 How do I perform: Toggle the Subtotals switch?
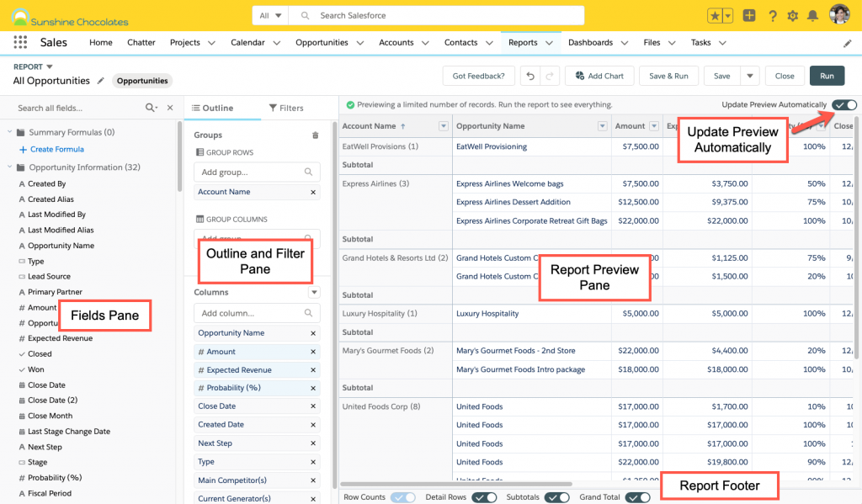pos(557,497)
